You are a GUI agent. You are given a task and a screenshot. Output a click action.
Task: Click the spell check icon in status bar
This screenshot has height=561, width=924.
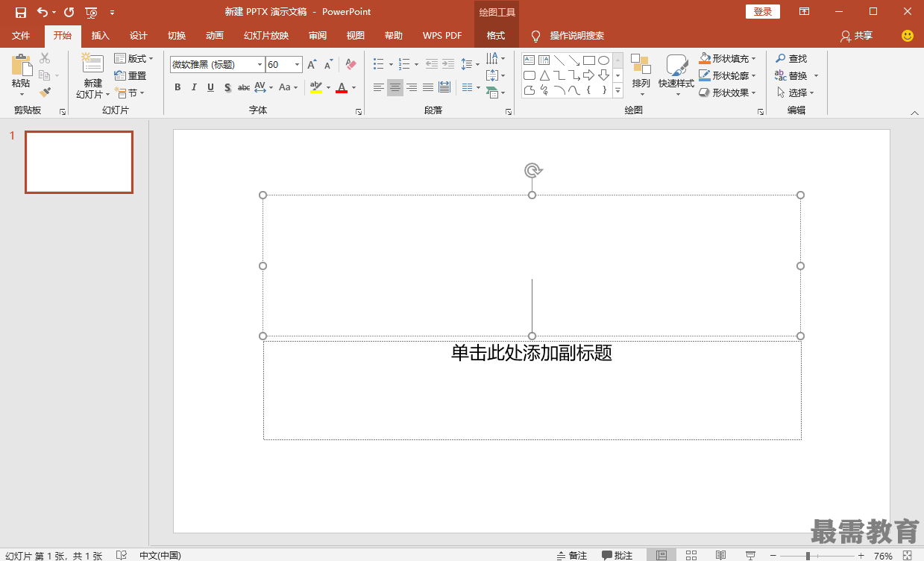point(122,555)
